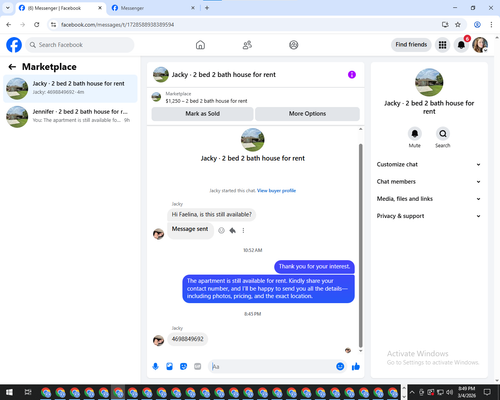
Task: Bookmark this page with the star icon
Action: [458, 25]
